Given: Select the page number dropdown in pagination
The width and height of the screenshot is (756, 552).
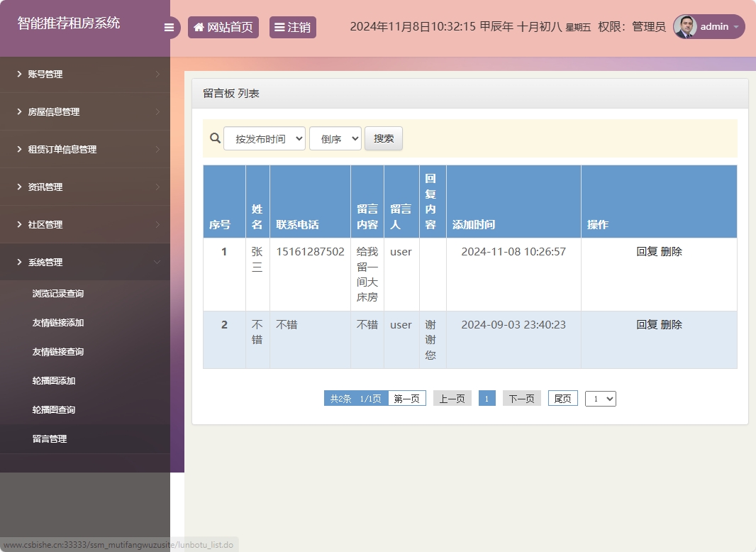Looking at the screenshot, I should point(600,399).
